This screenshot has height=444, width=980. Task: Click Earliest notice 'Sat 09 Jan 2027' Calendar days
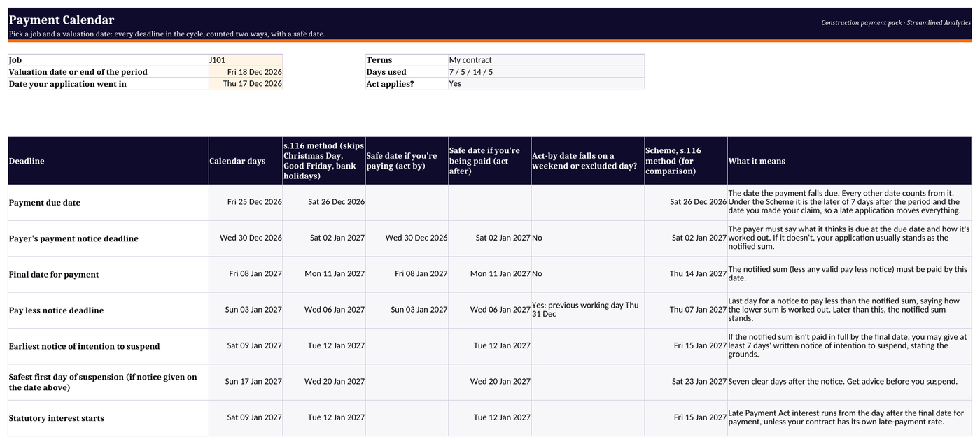pos(246,345)
